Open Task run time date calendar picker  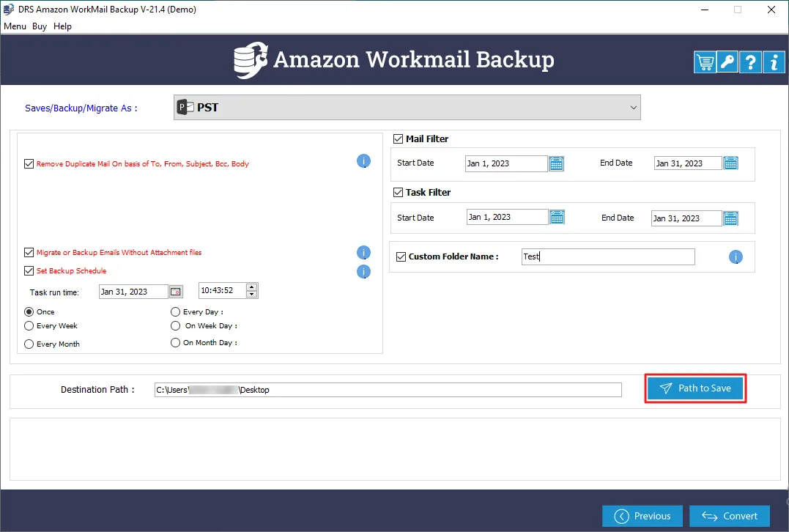(176, 292)
